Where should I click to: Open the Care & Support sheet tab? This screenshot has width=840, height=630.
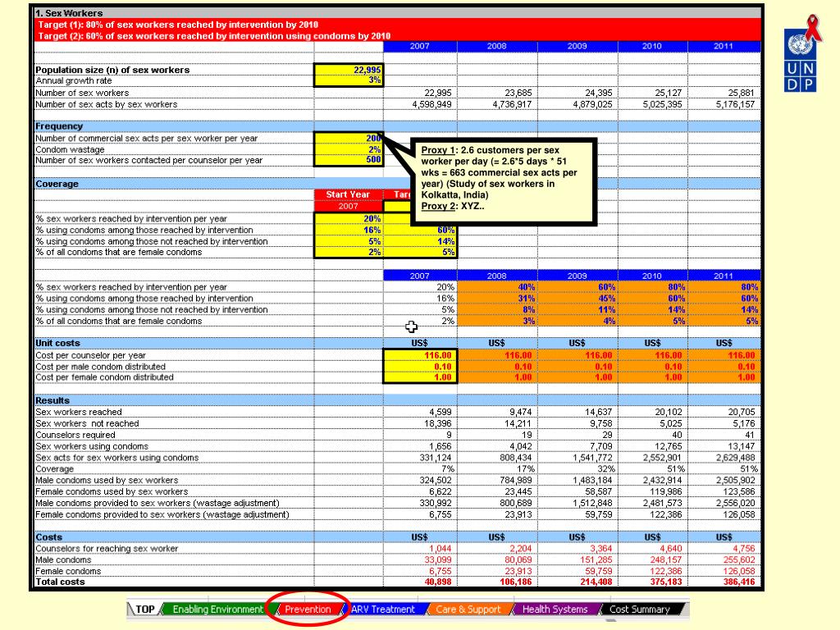tap(468, 609)
